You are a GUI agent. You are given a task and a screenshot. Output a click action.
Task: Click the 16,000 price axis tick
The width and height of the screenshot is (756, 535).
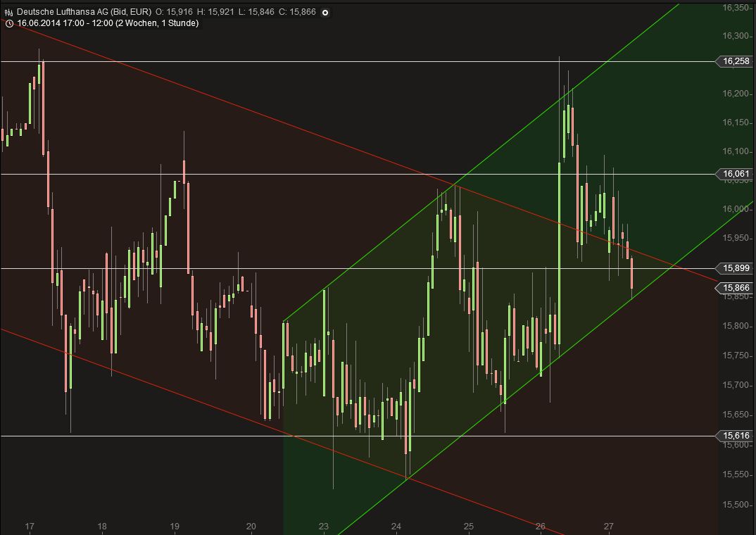pyautogui.click(x=736, y=208)
